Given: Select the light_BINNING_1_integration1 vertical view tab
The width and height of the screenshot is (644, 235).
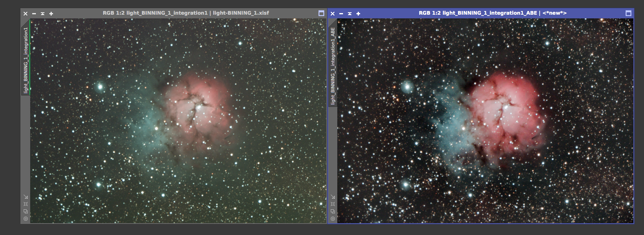Looking at the screenshot, I should (26, 60).
